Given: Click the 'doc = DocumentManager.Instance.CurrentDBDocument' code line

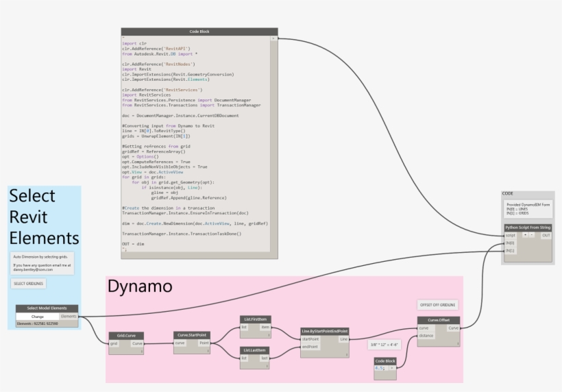Looking at the screenshot, I should [x=180, y=116].
